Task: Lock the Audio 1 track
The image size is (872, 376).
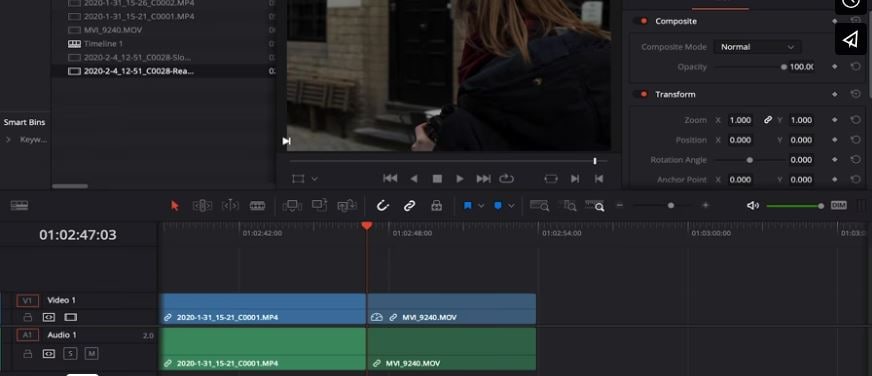Action: [27, 353]
